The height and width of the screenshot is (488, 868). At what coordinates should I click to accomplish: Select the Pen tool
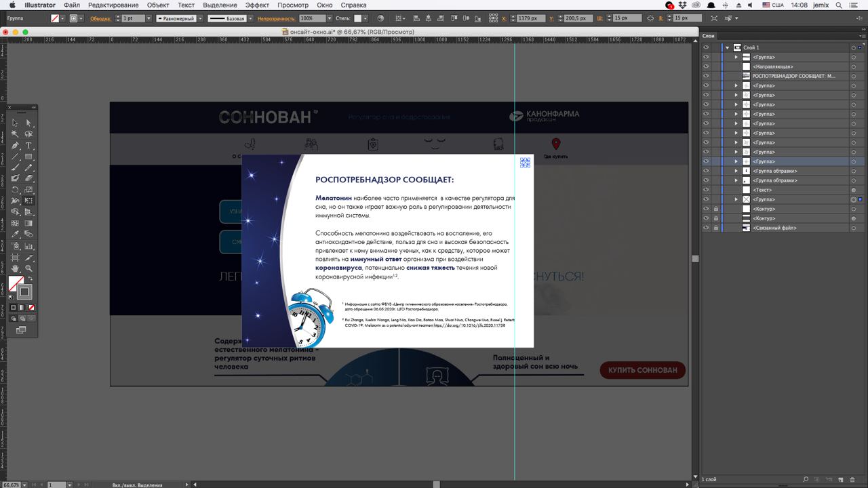click(14, 145)
